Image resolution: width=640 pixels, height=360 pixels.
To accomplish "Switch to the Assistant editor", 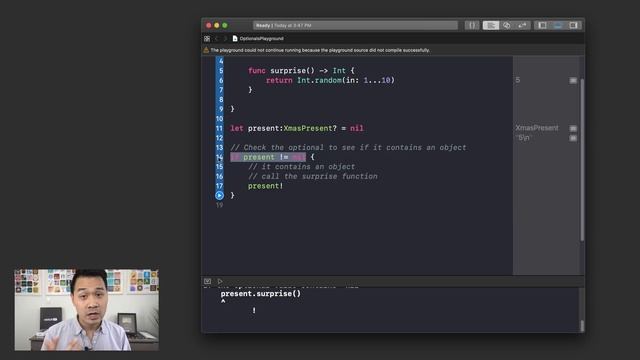I will (x=507, y=25).
